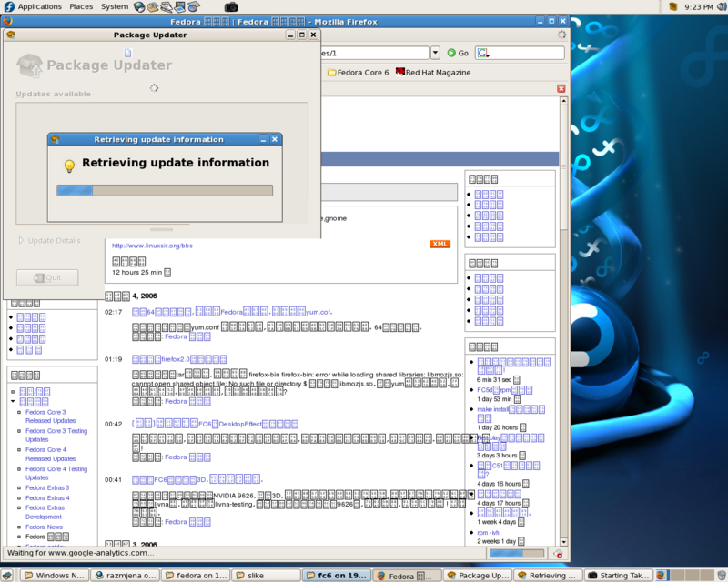Switch to 'fedora on 1...' taskbar window
Image resolution: width=728 pixels, height=582 pixels.
click(x=196, y=575)
